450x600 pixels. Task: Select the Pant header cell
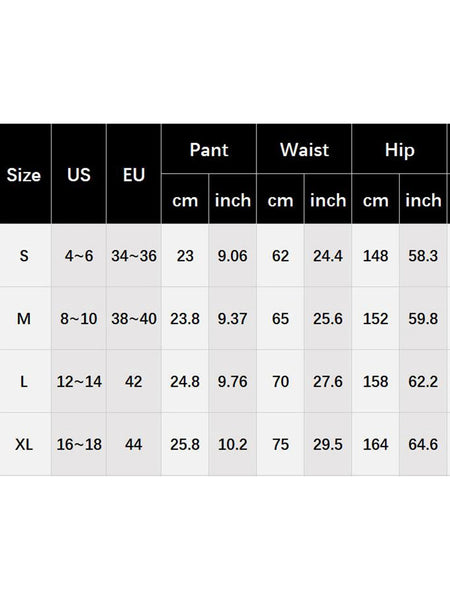click(x=209, y=150)
